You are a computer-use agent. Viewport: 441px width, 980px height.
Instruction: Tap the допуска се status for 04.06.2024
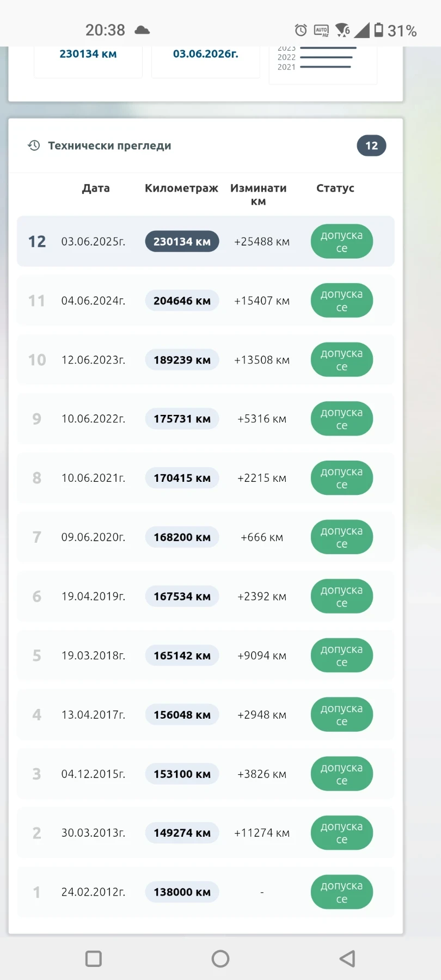coord(341,301)
